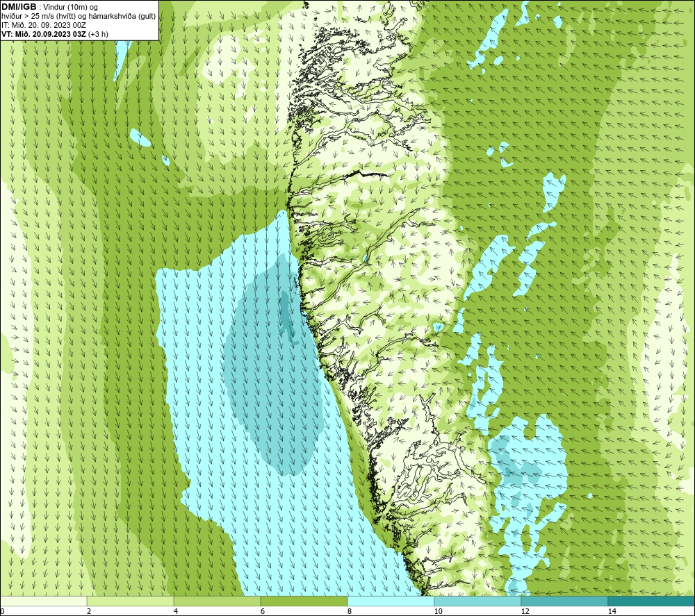The height and width of the screenshot is (616, 695).
Task: Click the 0–2 m/s palest legend color
Action: 43,601
